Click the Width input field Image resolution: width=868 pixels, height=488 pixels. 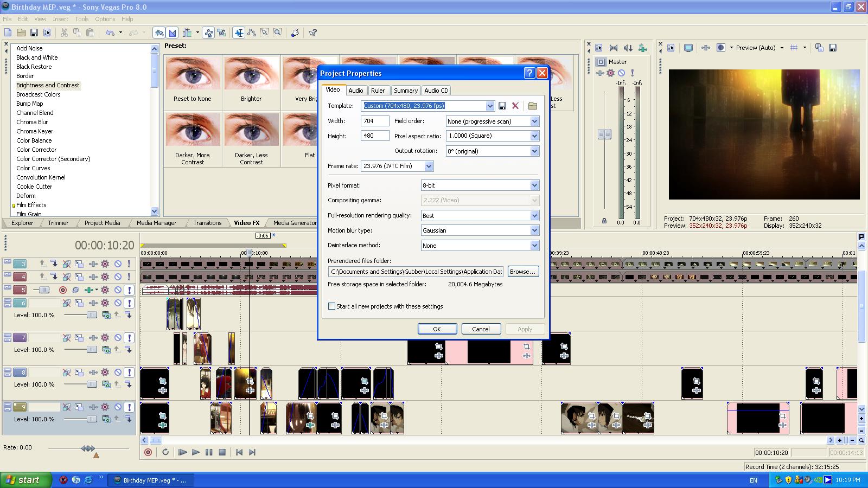(375, 121)
